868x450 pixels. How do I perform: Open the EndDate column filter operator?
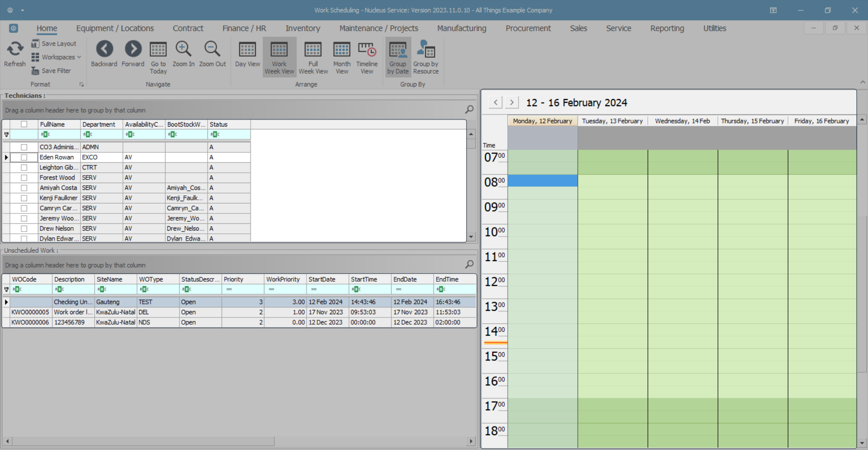(399, 289)
